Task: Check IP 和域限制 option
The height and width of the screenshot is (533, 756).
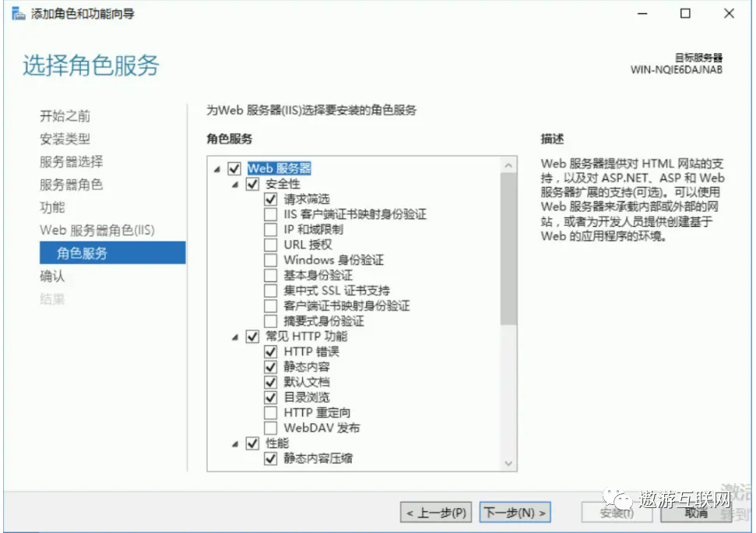Action: pyautogui.click(x=270, y=229)
